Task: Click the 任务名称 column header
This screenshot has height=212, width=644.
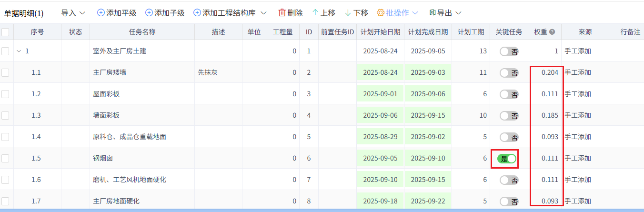Action: 142,32
